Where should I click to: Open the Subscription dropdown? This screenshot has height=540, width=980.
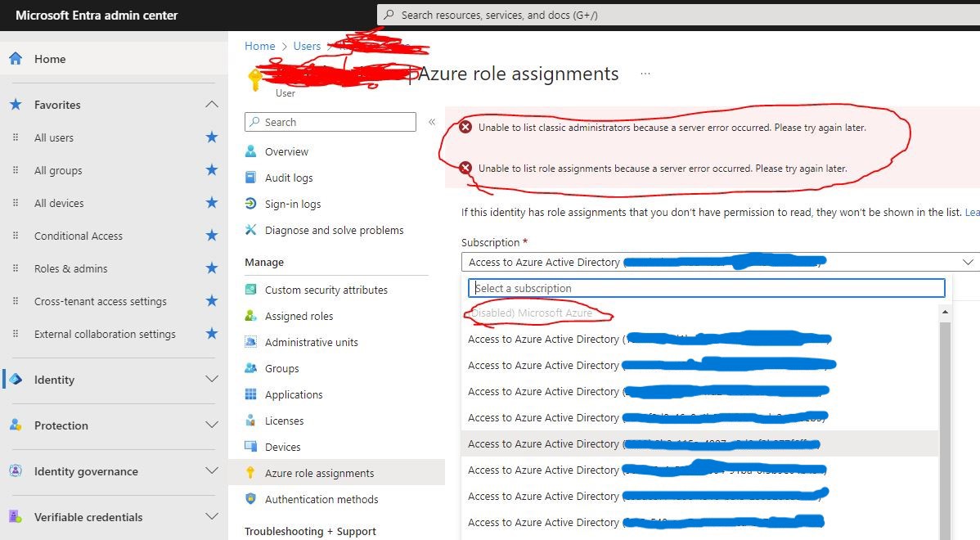click(968, 262)
